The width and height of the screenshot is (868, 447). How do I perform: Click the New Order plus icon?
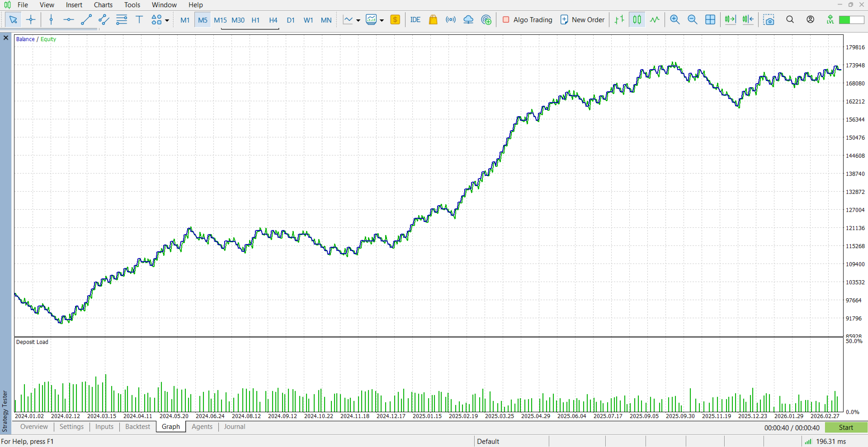click(564, 19)
